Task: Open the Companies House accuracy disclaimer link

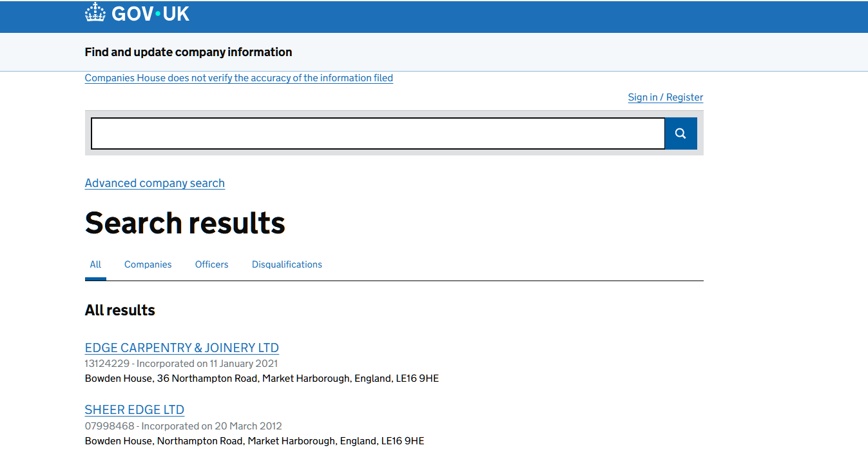Action: [238, 78]
